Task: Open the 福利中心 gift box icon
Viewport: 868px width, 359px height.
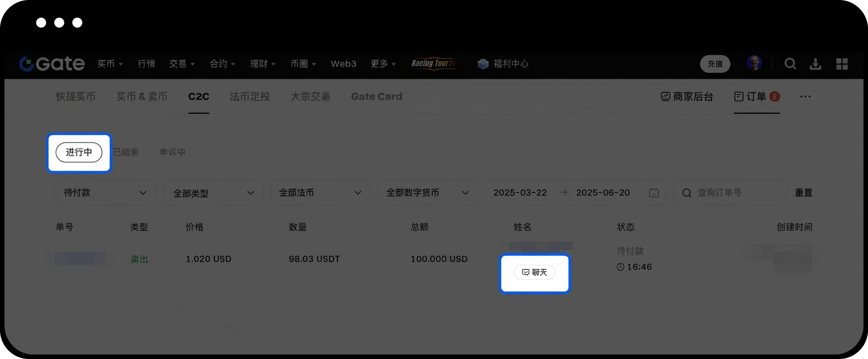Action: click(x=483, y=64)
